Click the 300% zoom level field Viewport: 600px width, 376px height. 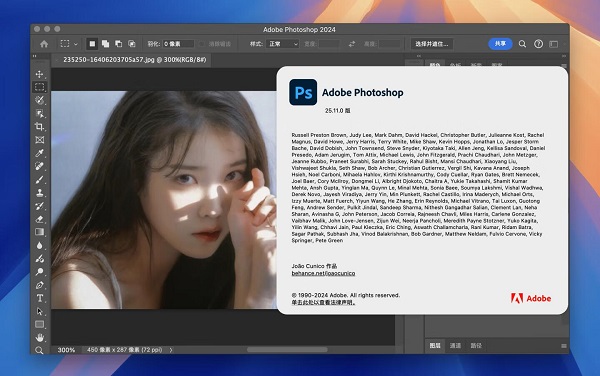[66, 350]
